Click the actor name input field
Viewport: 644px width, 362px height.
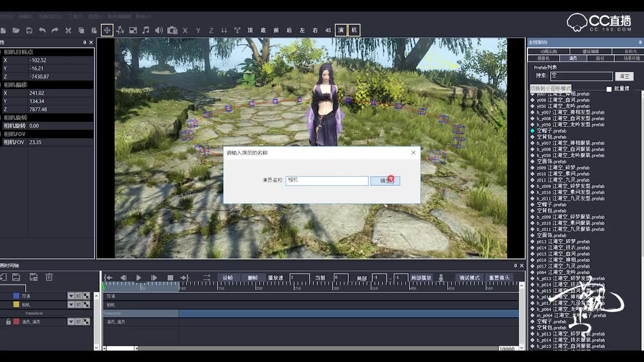point(327,180)
